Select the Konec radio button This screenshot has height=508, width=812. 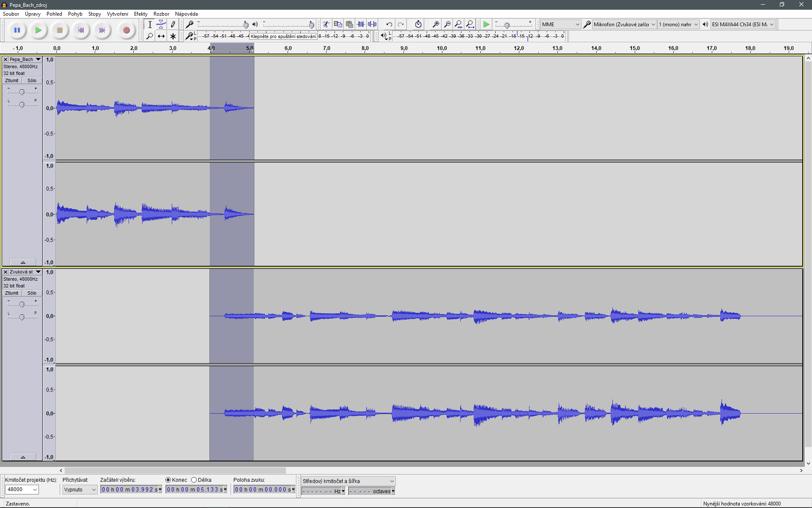168,480
